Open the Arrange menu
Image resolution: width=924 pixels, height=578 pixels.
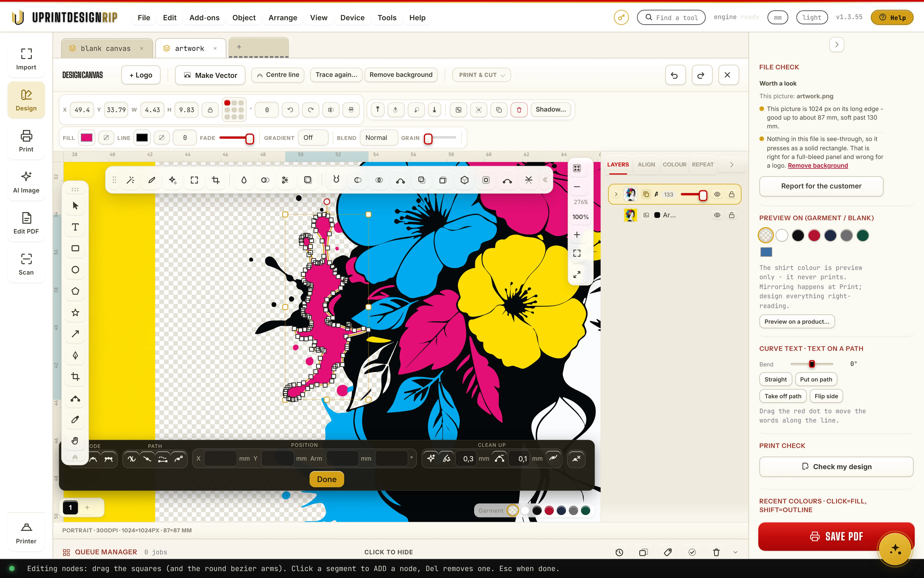283,18
